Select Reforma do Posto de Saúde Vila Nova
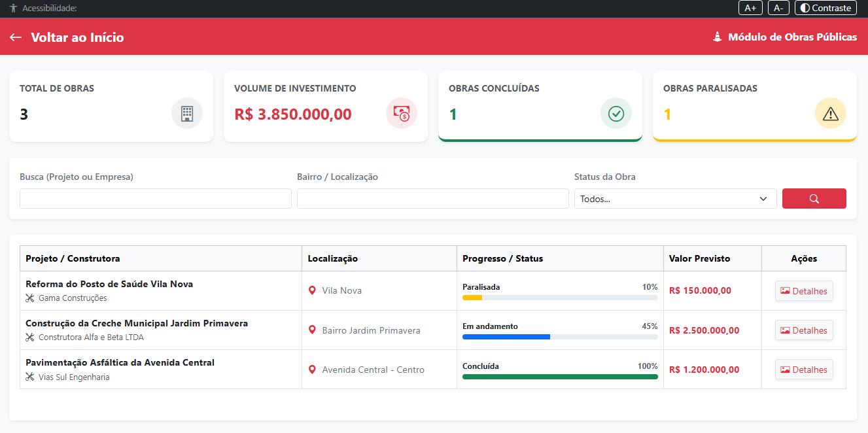The width and height of the screenshot is (868, 433). 109,284
